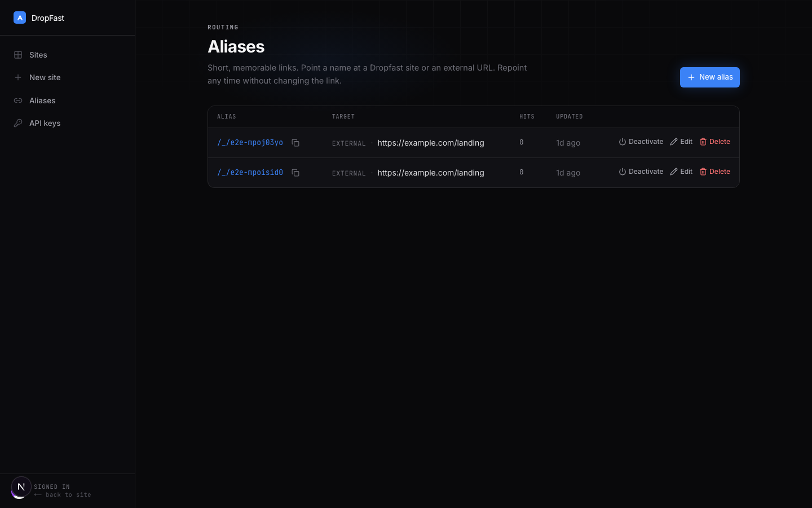Open the /_/e2e-mpoj03yo alias link
This screenshot has height=508, width=812.
250,142
